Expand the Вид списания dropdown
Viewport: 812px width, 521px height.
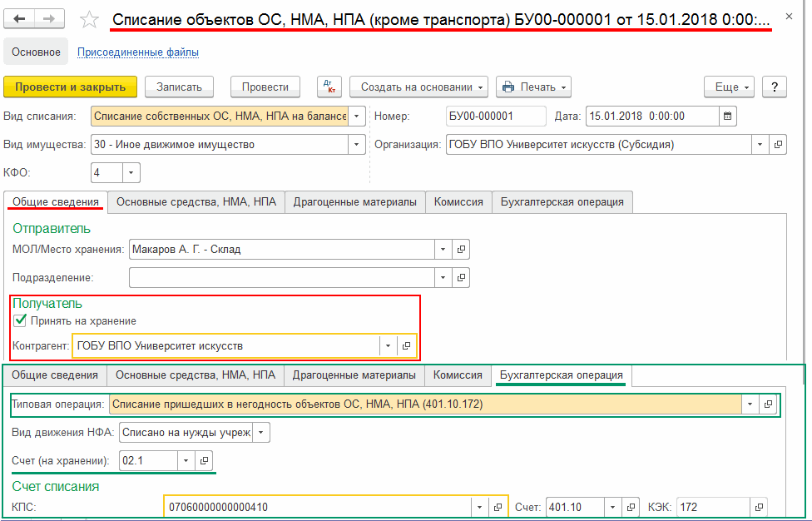[357, 117]
